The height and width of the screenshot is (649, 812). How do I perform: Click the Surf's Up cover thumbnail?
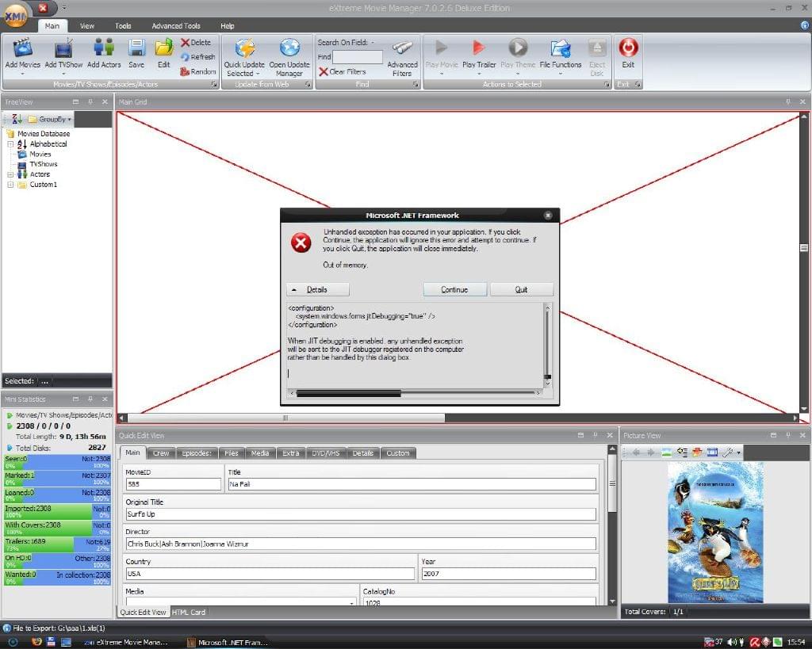click(715, 533)
